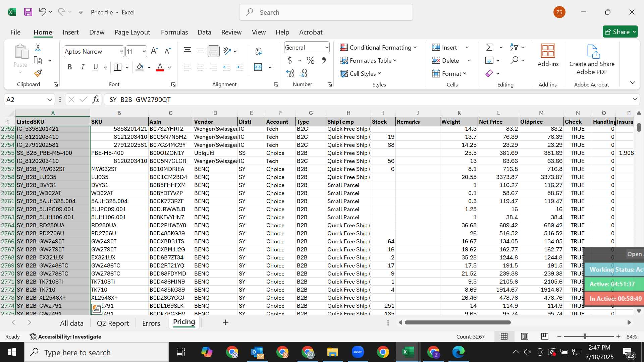This screenshot has width=644, height=362.
Task: Expand the formula bar chevron
Action: click(635, 99)
